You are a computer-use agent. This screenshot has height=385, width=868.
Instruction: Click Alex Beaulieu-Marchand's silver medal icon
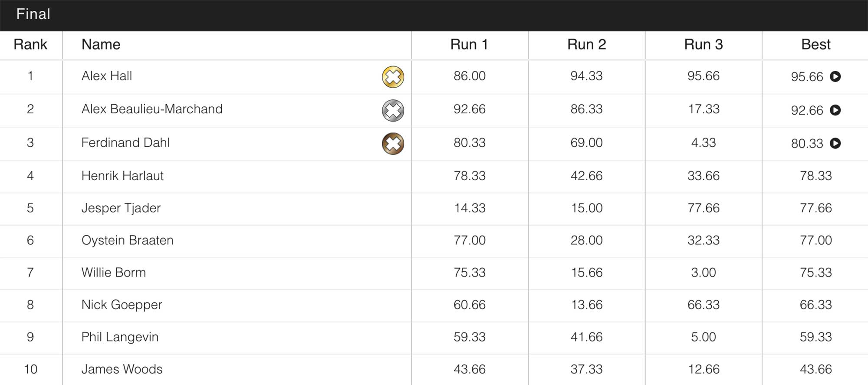393,110
